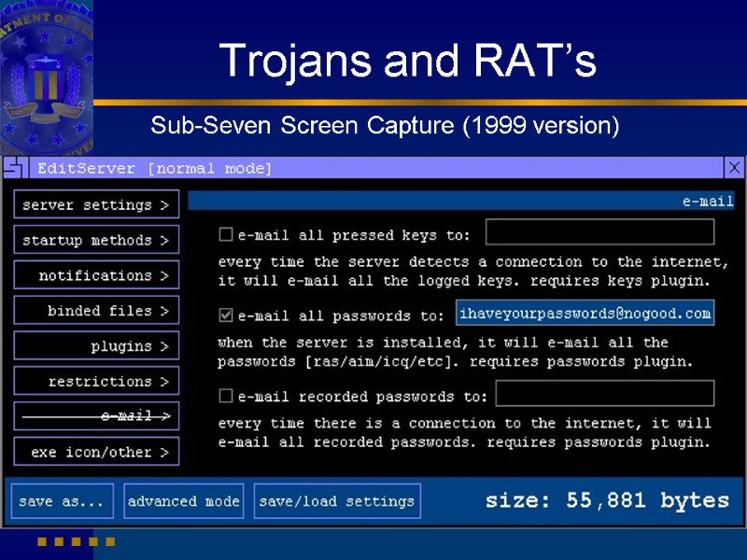Click the EditServer window system icon
The image size is (747, 560).
[x=16, y=168]
